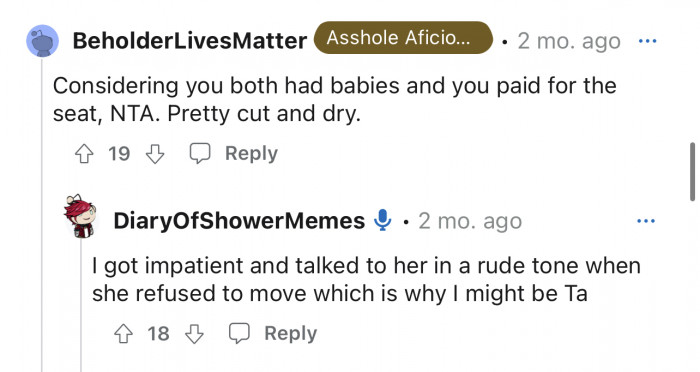The height and width of the screenshot is (372, 700).
Task: Open DiaryOfShowerMemes' red-haired avatar
Action: point(80,216)
